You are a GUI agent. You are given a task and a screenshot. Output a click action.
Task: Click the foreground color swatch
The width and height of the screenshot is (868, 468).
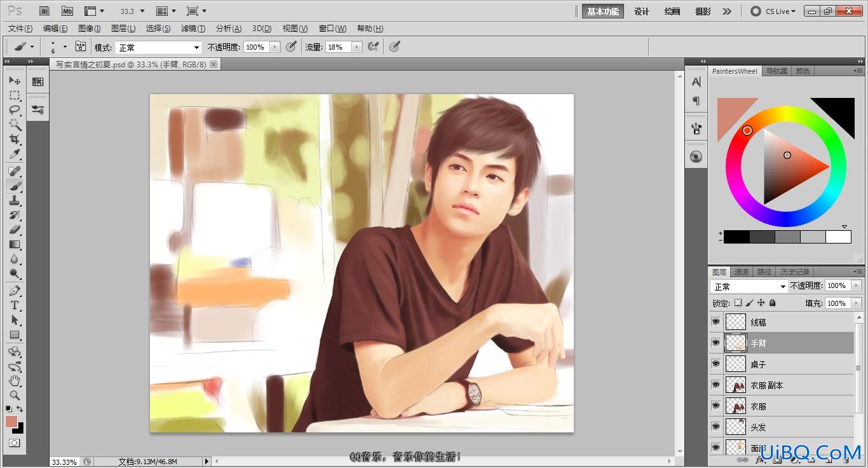pyautogui.click(x=11, y=422)
